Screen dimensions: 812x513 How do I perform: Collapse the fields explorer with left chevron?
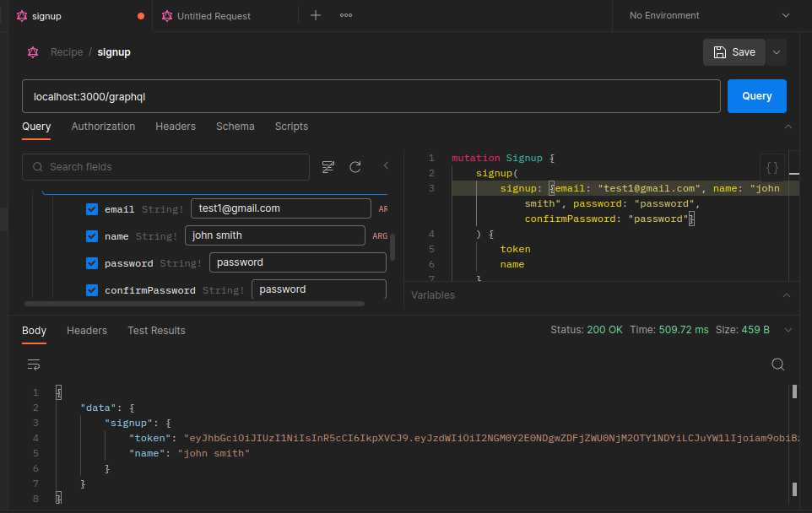(x=386, y=165)
